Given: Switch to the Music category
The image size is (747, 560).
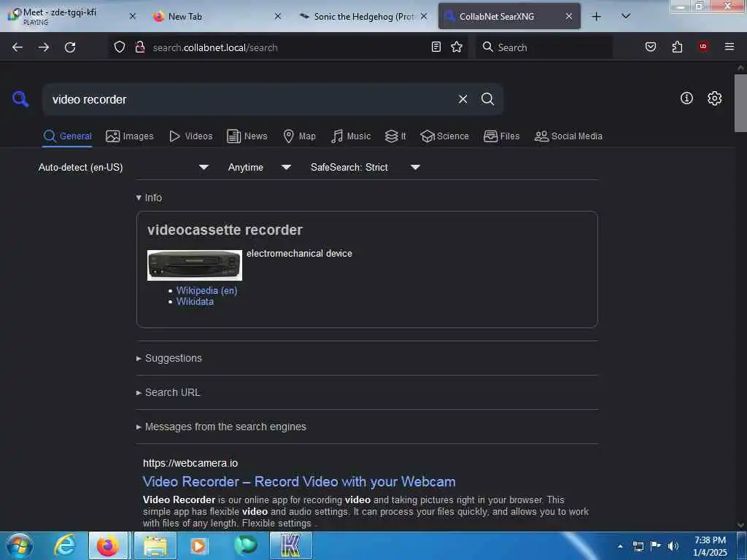Looking at the screenshot, I should tap(351, 136).
